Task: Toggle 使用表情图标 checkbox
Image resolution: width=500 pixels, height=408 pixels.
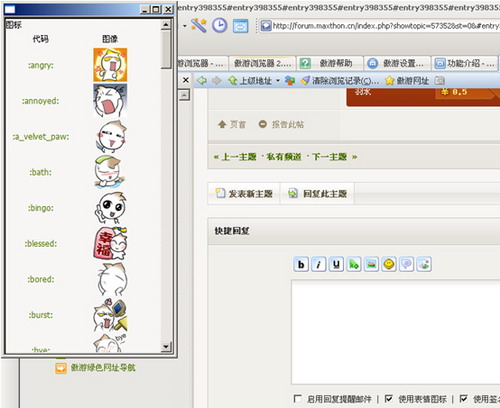Action: [x=389, y=398]
